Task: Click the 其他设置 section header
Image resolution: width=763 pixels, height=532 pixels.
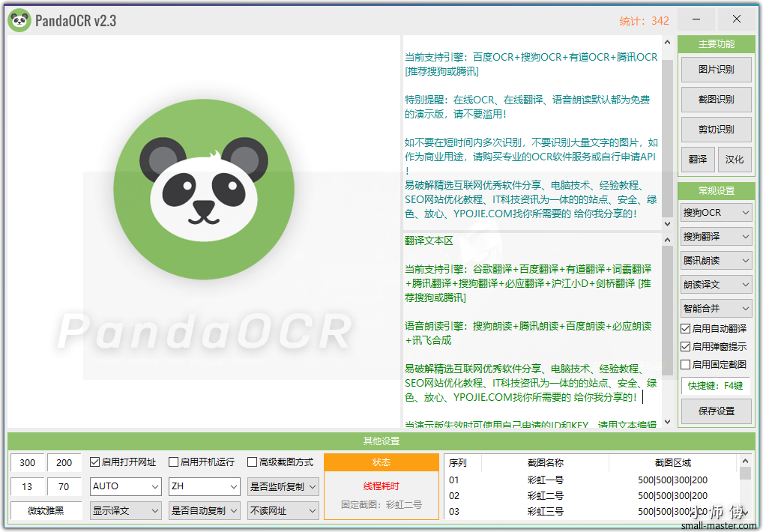Action: [x=381, y=441]
